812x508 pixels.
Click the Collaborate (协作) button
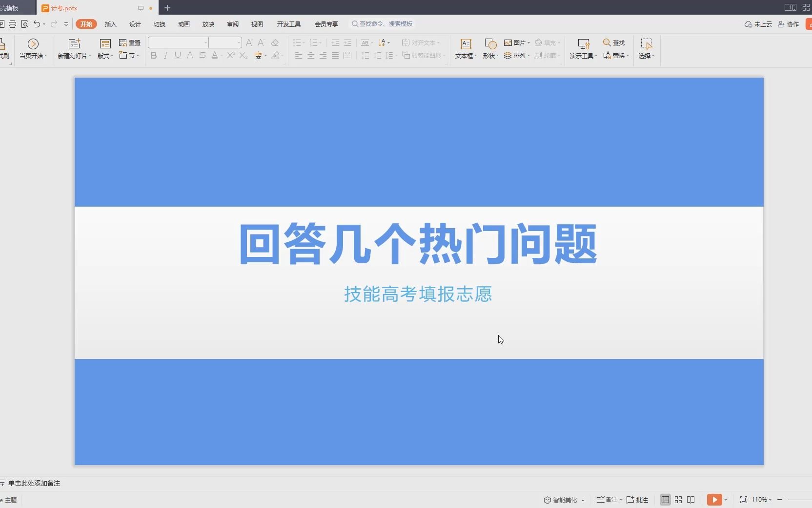coord(789,24)
